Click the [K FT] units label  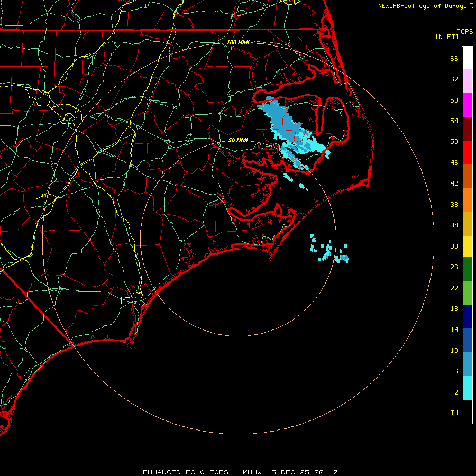(447, 36)
